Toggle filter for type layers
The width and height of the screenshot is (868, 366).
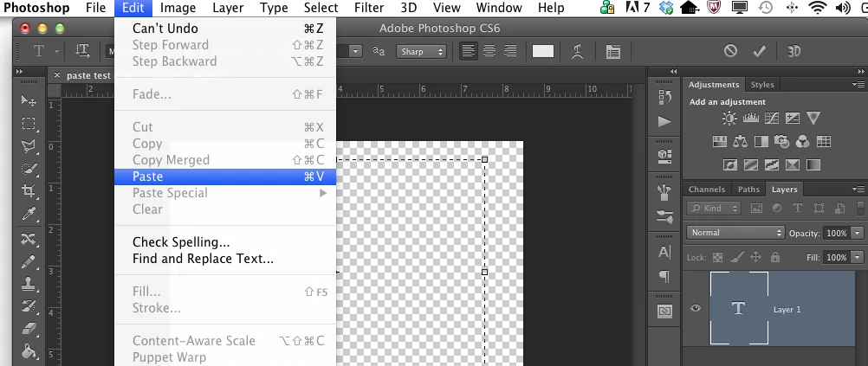pyautogui.click(x=798, y=209)
